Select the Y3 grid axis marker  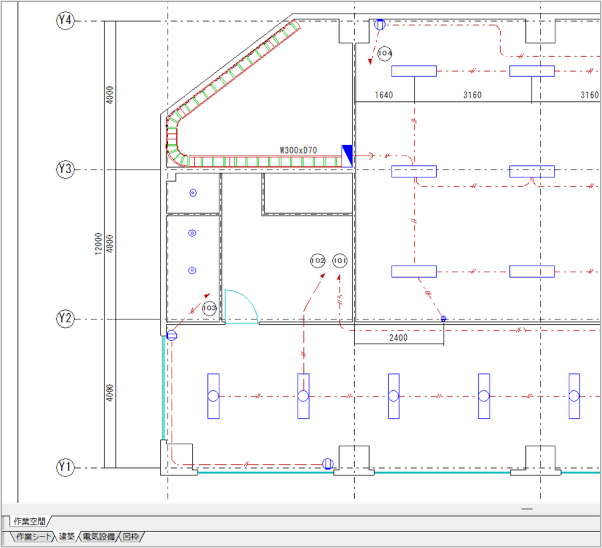point(66,170)
